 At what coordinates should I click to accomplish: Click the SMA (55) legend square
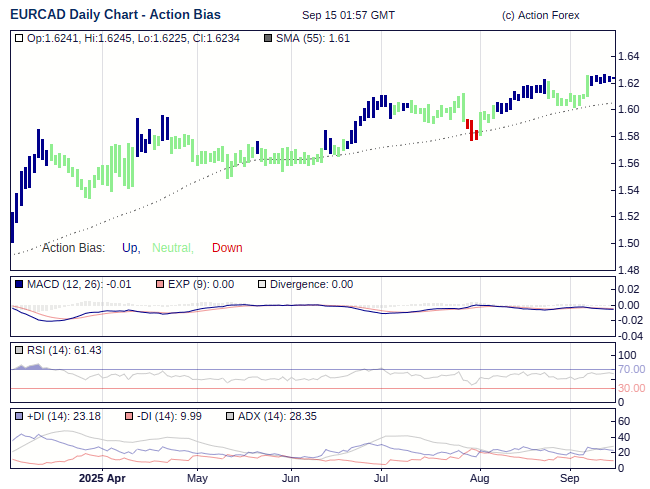[267, 38]
